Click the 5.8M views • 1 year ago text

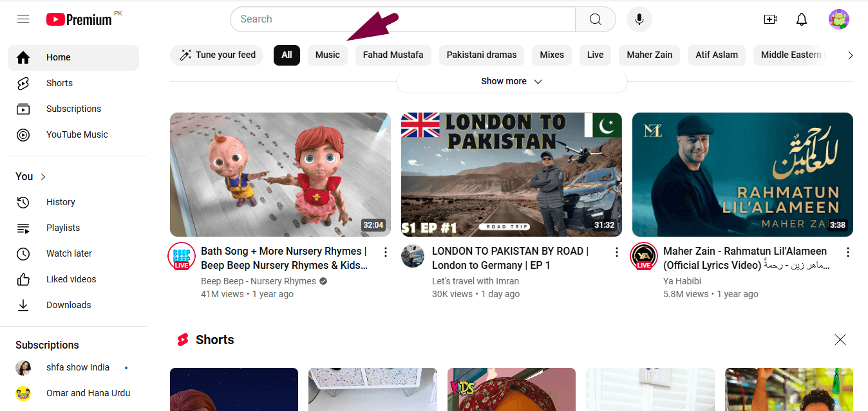click(711, 294)
